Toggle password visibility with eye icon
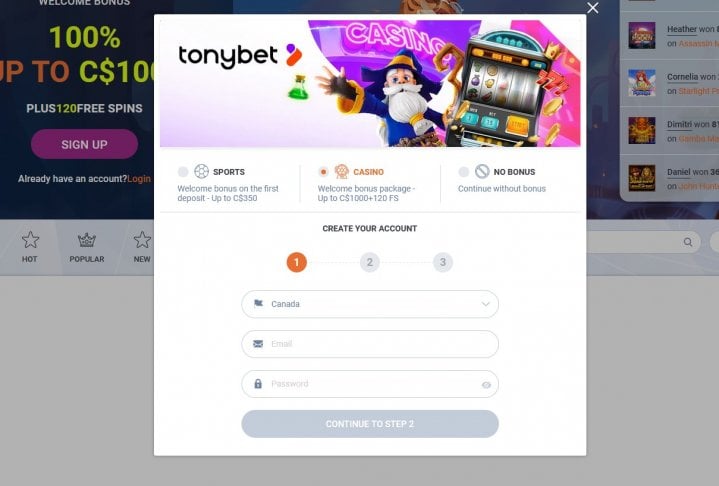Image resolution: width=719 pixels, height=486 pixels. (x=486, y=385)
